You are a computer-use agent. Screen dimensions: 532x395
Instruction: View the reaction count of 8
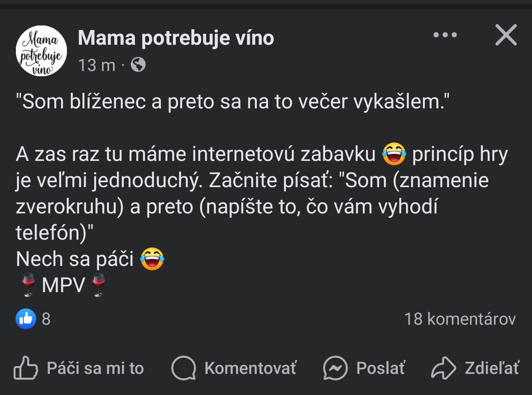click(x=46, y=319)
